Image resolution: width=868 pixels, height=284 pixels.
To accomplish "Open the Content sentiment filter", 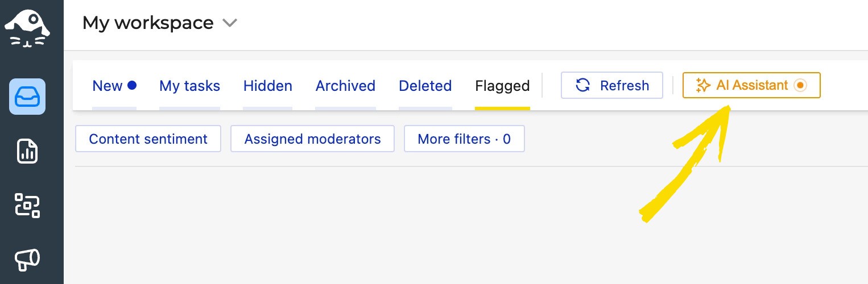I will point(148,139).
